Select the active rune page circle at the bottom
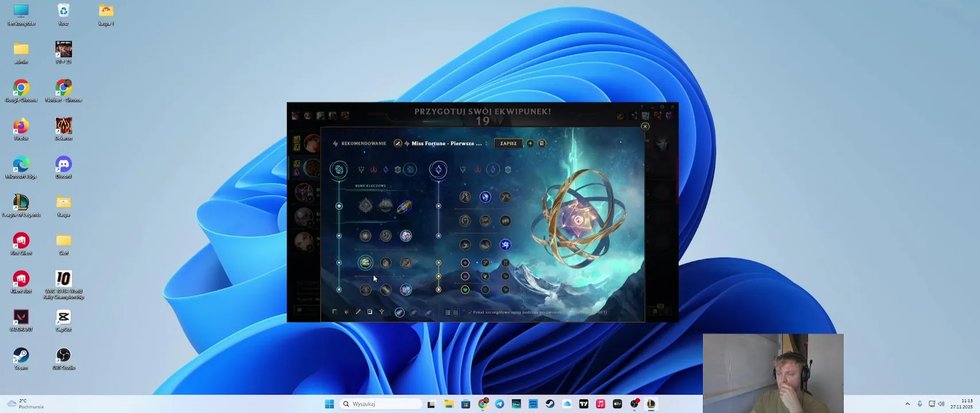Image resolution: width=980 pixels, height=413 pixels. click(399, 313)
